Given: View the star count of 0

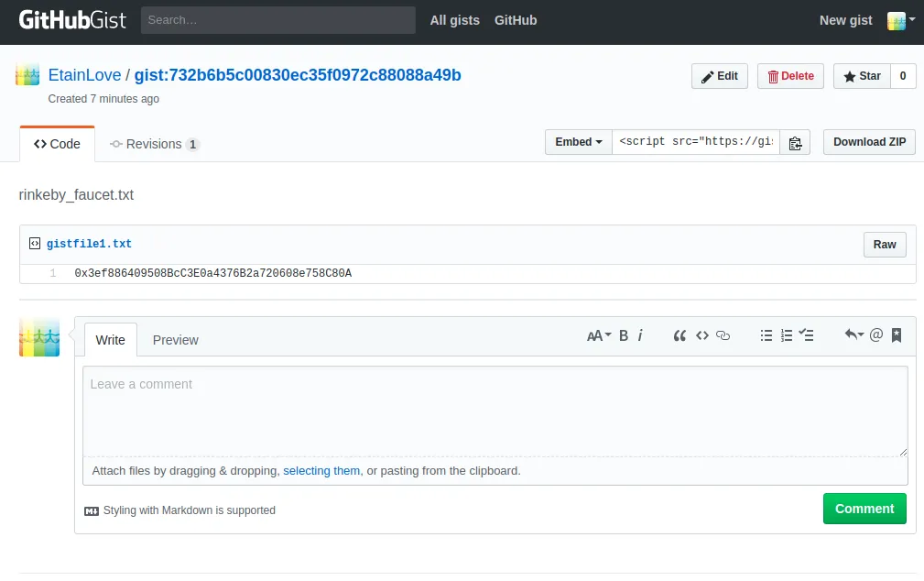Looking at the screenshot, I should [x=903, y=76].
